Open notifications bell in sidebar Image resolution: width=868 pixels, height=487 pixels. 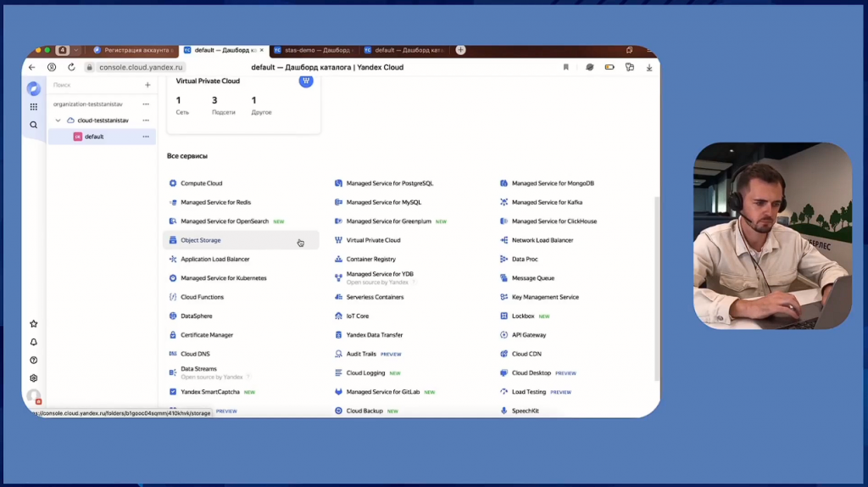[34, 343]
